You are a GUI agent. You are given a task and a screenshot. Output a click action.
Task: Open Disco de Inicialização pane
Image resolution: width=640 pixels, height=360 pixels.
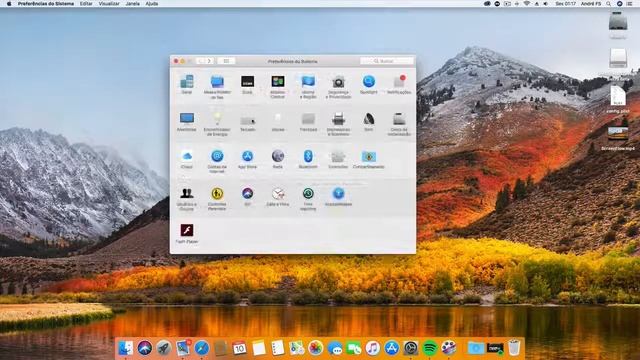[399, 124]
